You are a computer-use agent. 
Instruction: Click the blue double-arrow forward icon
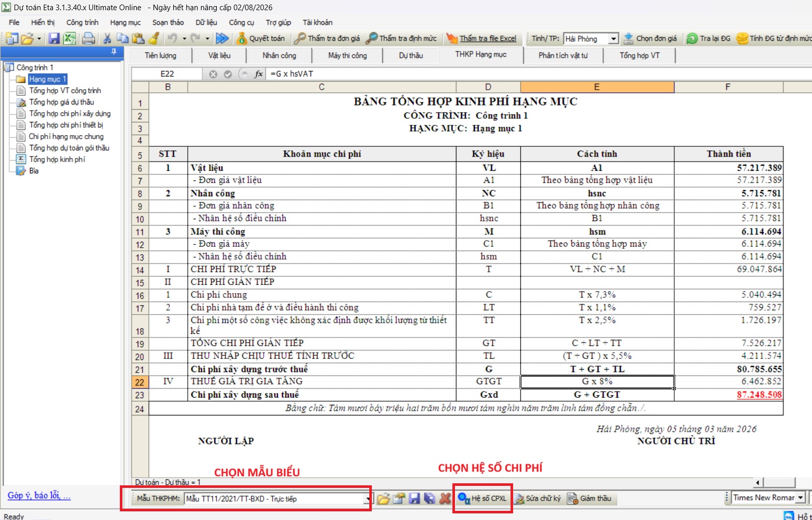coord(222,38)
